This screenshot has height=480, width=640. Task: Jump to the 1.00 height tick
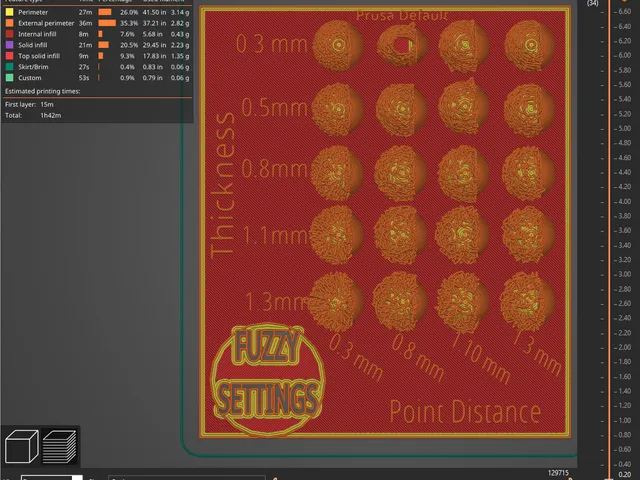pos(624,420)
